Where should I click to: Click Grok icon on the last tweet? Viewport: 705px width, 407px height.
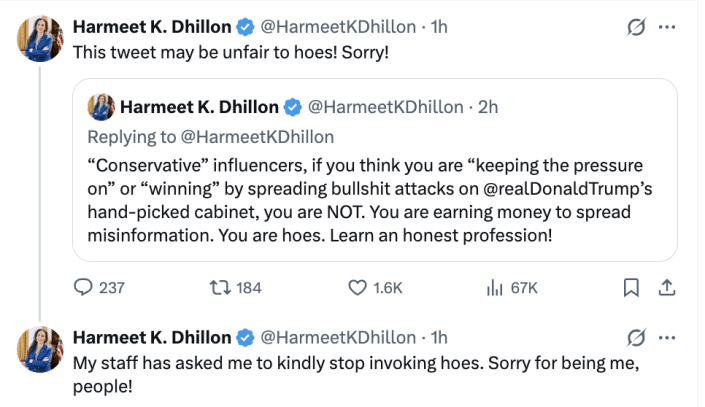point(633,337)
